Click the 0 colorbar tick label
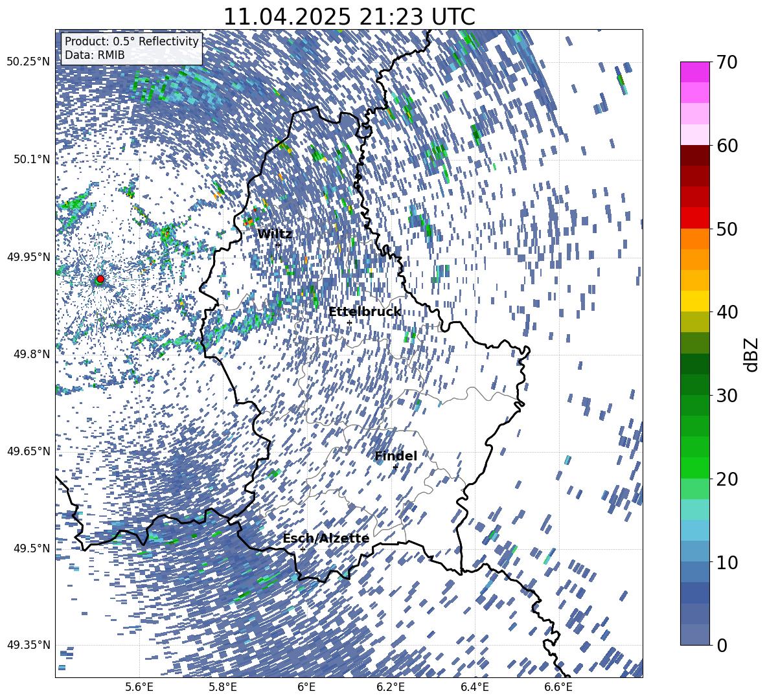Screen dimensions: 767x700 click(722, 645)
